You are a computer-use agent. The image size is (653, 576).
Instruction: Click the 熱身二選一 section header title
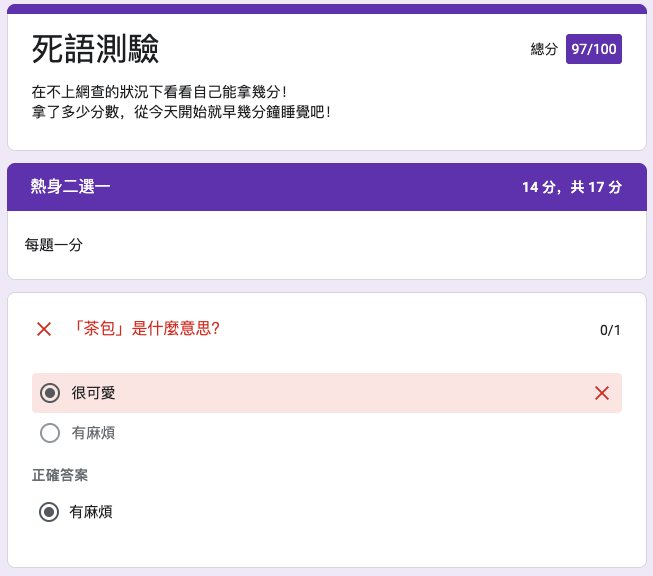[x=70, y=186]
